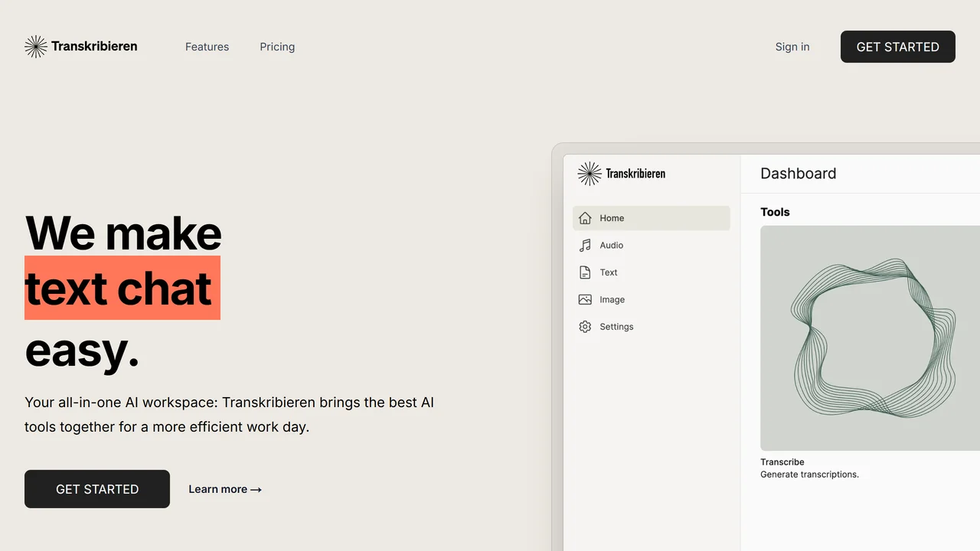This screenshot has height=551, width=980.
Task: Select the Home label in dashboard sidebar
Action: pos(612,218)
